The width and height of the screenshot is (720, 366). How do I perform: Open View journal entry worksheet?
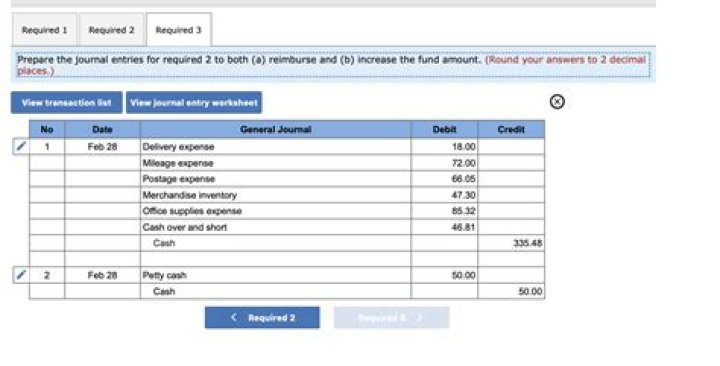coord(194,102)
